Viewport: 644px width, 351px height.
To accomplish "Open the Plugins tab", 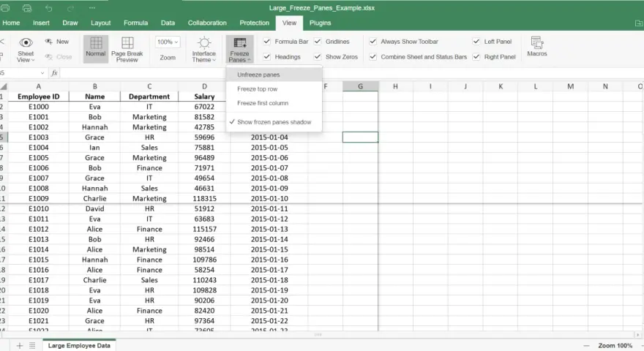I will point(320,23).
